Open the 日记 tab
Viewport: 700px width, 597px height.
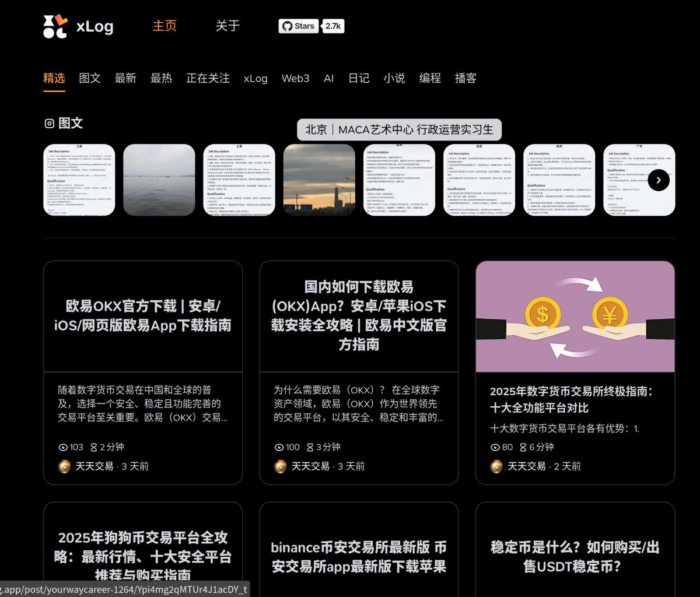click(x=359, y=78)
